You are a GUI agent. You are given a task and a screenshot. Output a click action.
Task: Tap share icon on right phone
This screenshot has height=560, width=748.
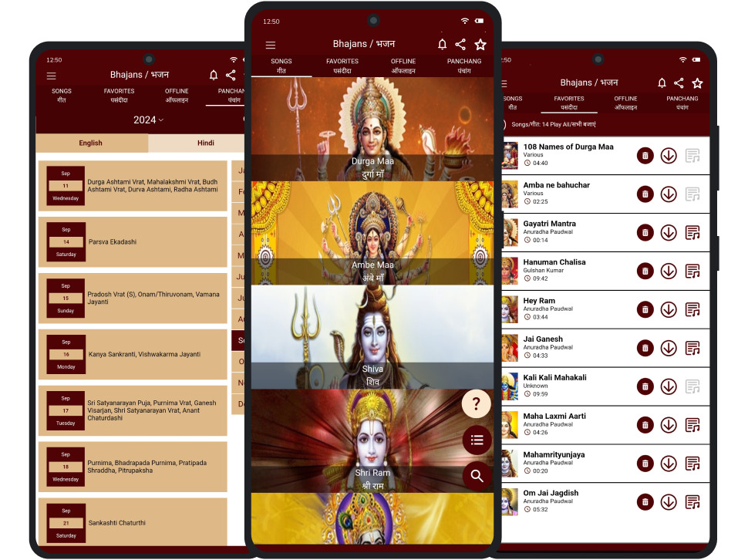pos(679,83)
